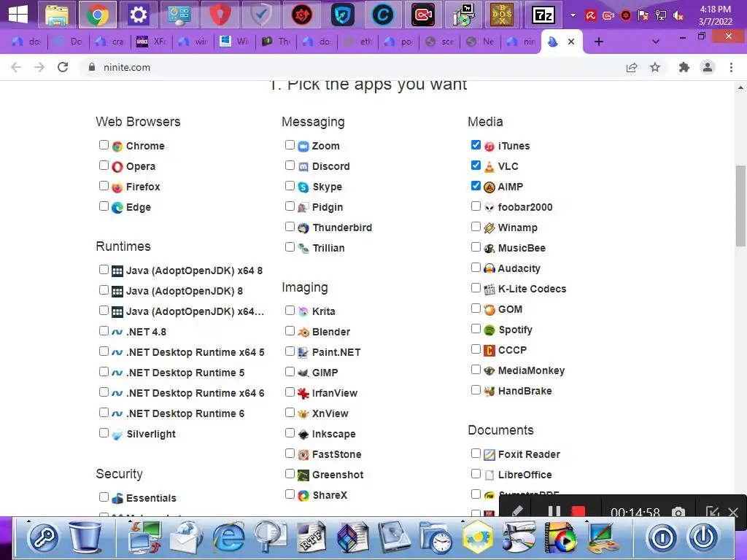Click the Greenshot label
Image resolution: width=747 pixels, height=560 pixels.
click(x=338, y=475)
